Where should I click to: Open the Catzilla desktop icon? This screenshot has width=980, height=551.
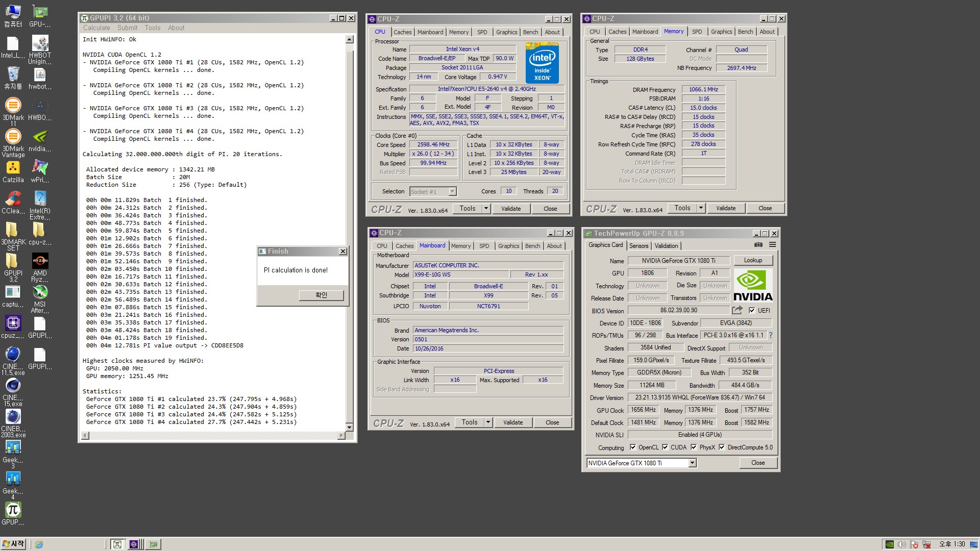point(13,171)
